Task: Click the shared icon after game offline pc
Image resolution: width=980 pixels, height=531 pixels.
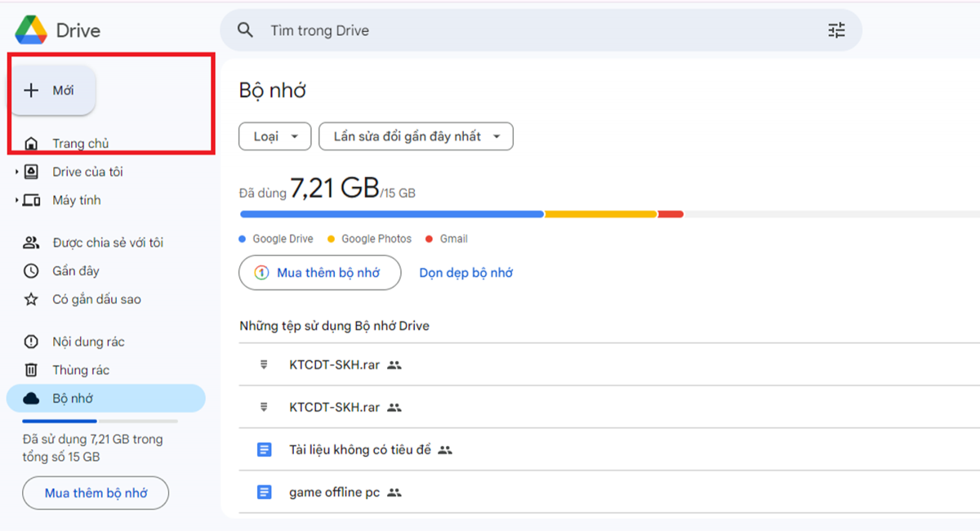Action: (x=394, y=492)
